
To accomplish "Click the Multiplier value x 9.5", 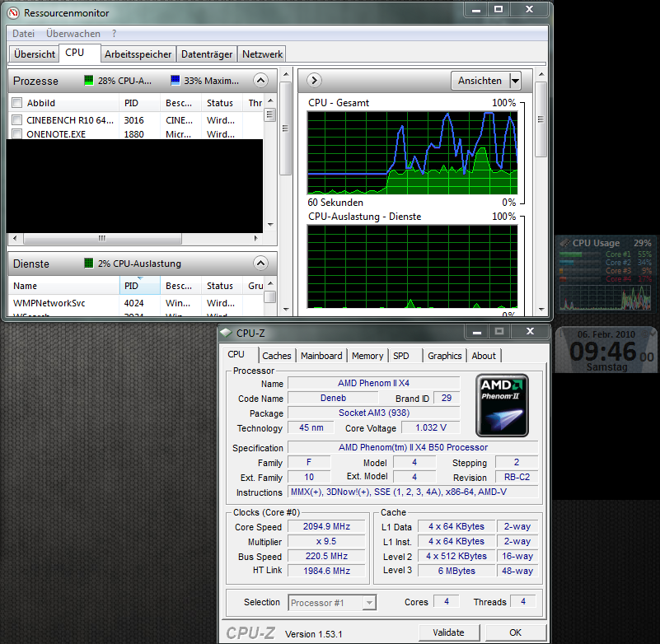I will [x=326, y=541].
